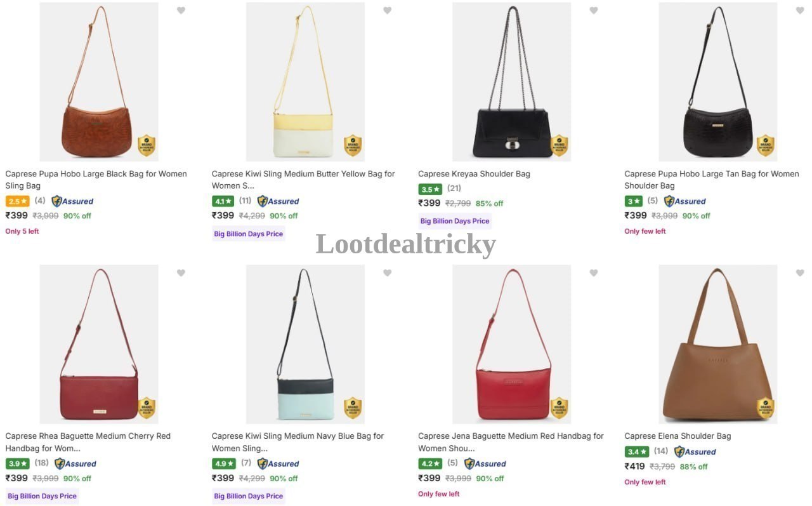Click heart icon on Caprese Elena Shoulder Bag
812x506 pixels.
coord(799,273)
